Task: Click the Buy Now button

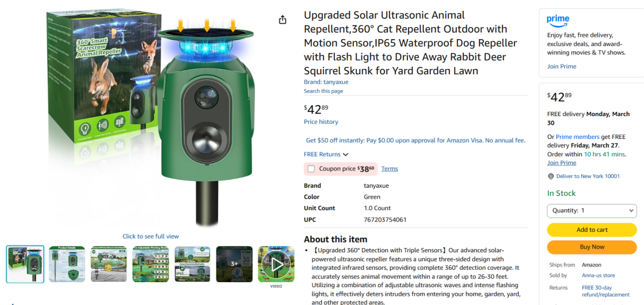Action: pyautogui.click(x=591, y=247)
